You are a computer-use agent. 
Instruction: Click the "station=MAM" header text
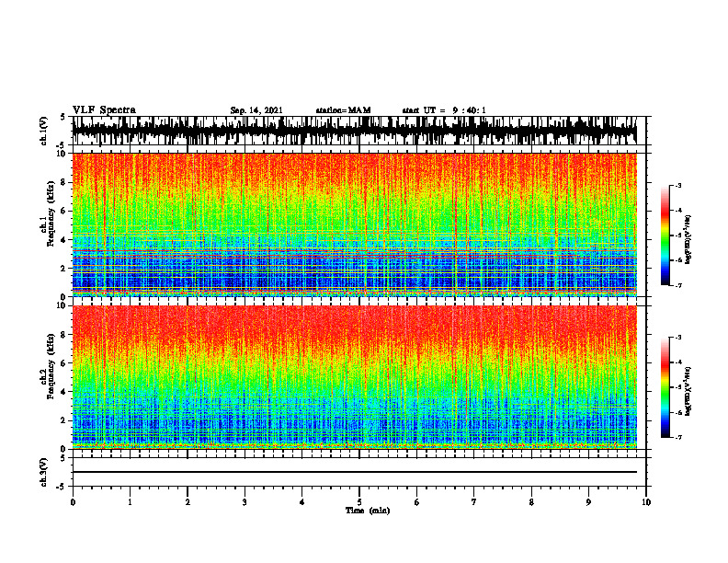click(344, 110)
